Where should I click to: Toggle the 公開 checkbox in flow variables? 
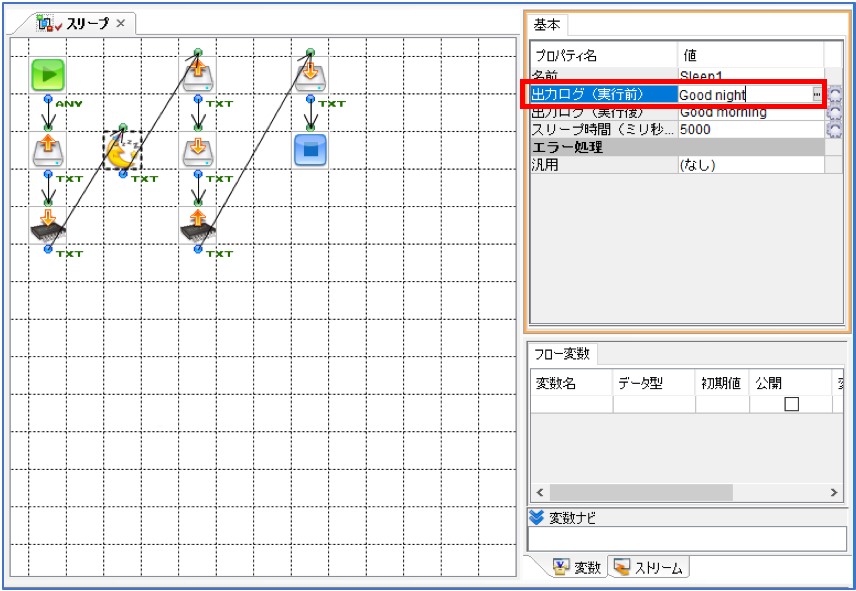tap(791, 404)
